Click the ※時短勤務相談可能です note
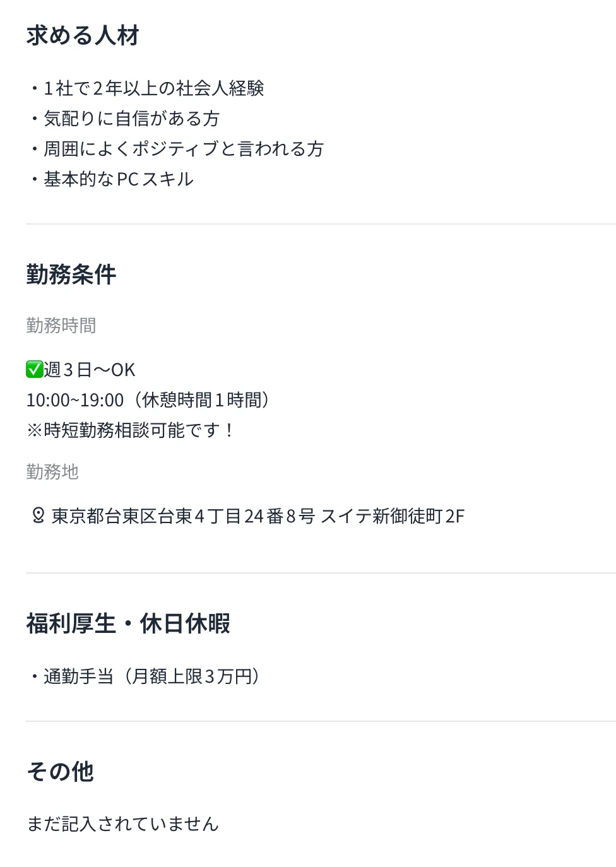Screen dimensions: 616x867 [x=131, y=430]
